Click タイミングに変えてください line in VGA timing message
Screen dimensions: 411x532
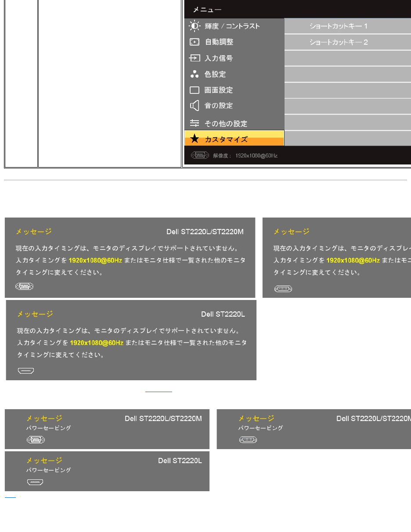[x=59, y=272]
